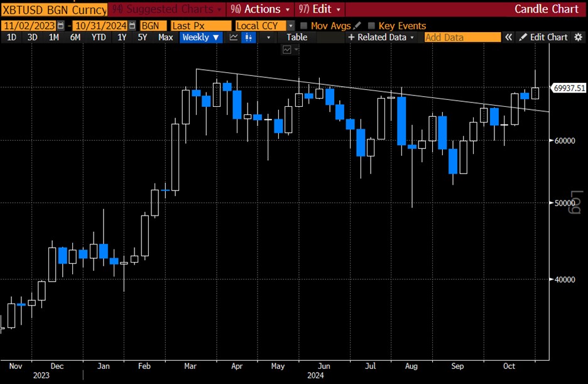
Task: Click the end date field 10/31/2024
Action: (100, 26)
